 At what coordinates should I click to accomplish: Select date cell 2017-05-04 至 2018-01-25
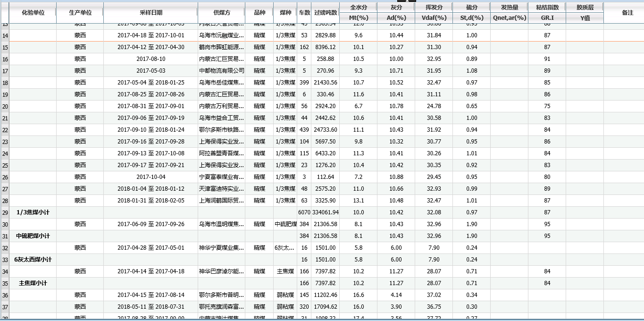[x=151, y=83]
